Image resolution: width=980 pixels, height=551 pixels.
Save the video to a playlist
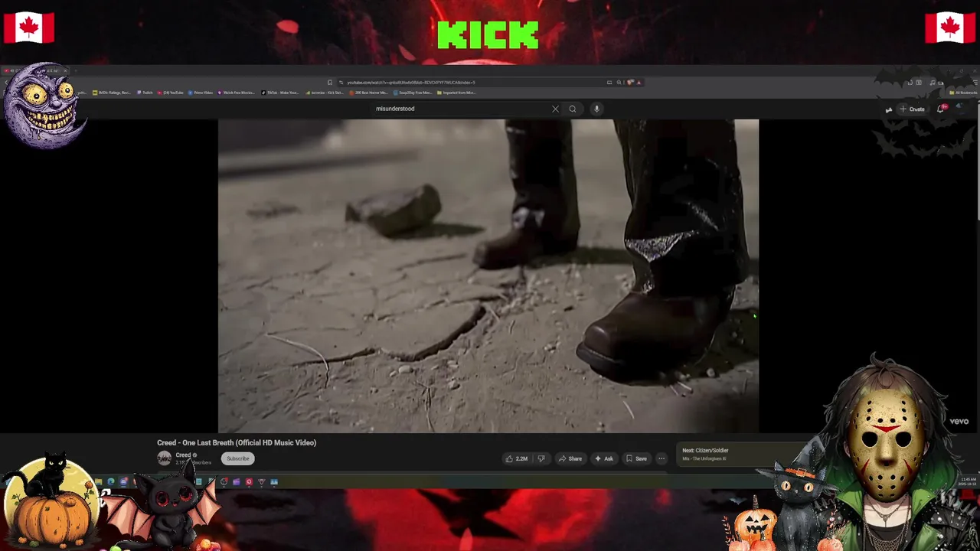pos(636,458)
